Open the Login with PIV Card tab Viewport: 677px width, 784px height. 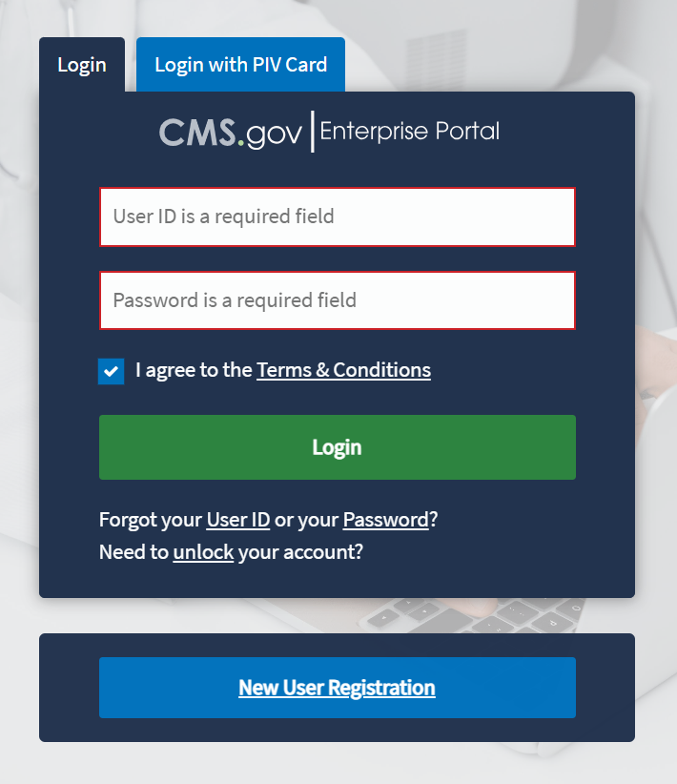pyautogui.click(x=240, y=65)
